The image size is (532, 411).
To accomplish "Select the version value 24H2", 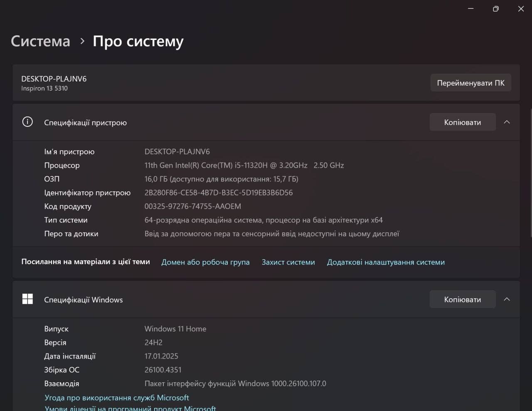I will (153, 342).
